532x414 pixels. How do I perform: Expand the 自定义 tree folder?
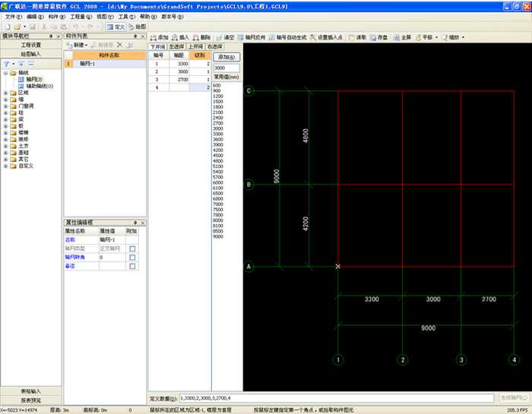[x=5, y=166]
